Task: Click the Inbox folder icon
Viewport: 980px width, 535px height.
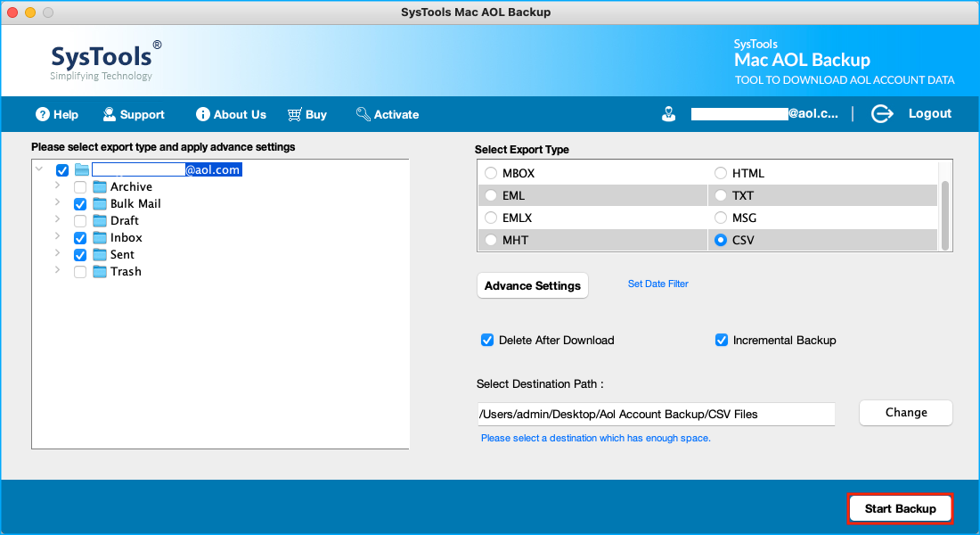Action: [100, 237]
